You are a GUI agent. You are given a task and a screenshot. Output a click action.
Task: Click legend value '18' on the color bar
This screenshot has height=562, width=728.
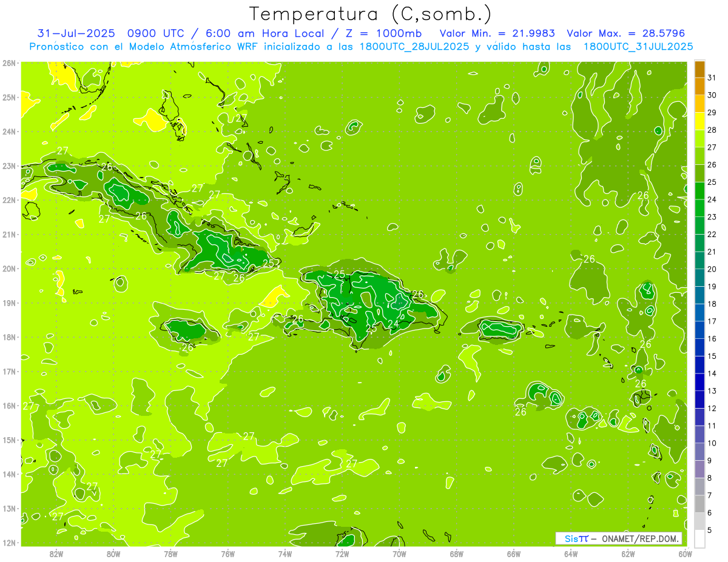712,304
